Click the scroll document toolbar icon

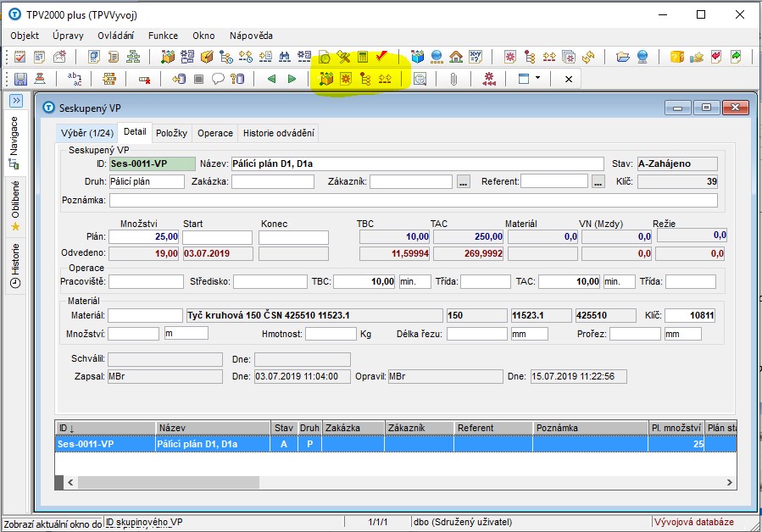coord(114,57)
